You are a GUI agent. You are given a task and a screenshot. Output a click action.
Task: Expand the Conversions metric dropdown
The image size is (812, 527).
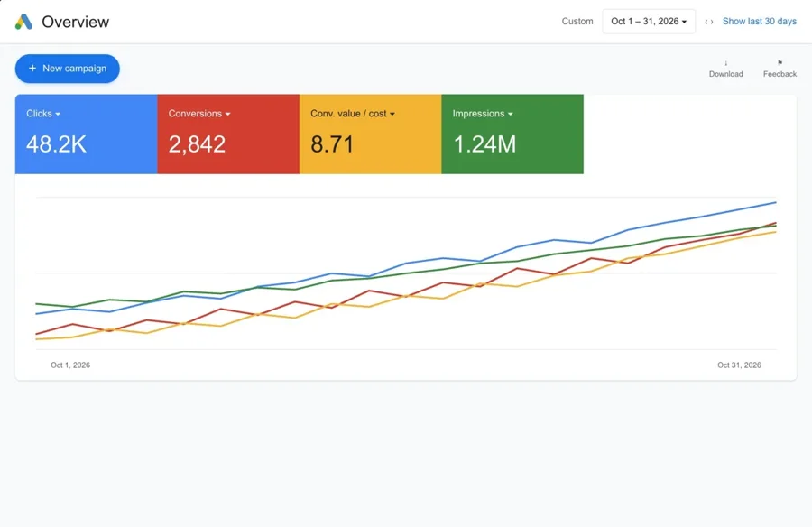(x=199, y=114)
